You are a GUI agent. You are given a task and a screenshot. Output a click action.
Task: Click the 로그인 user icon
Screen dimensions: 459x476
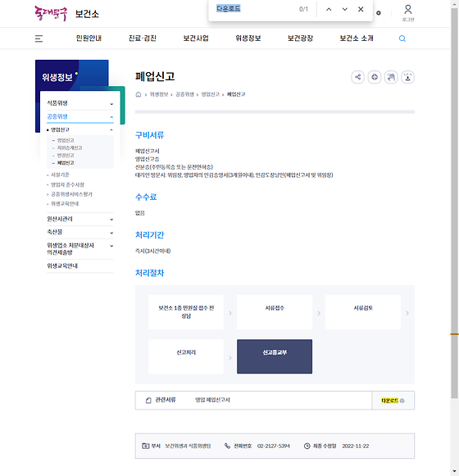pyautogui.click(x=408, y=13)
